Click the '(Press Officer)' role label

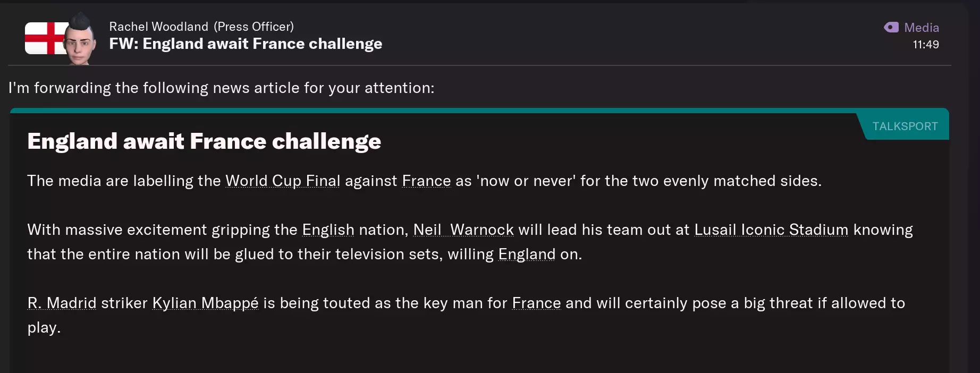pos(254,27)
